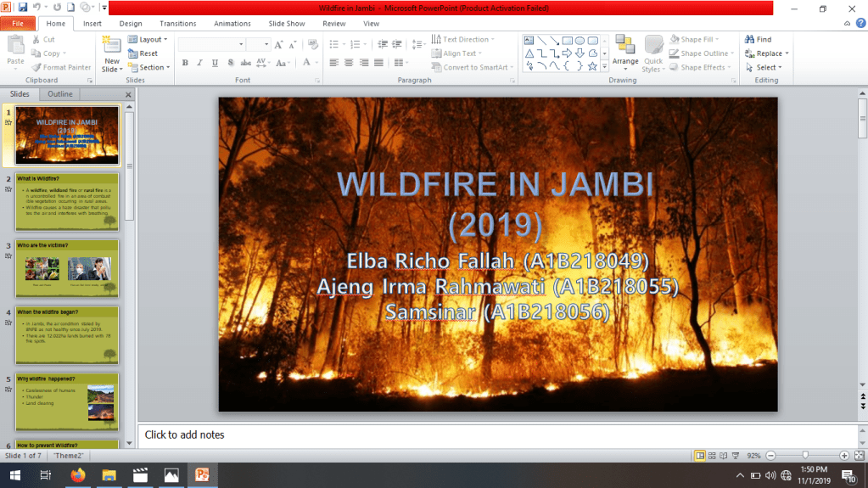868x488 pixels.
Task: Switch to Slide Sorter view icon
Action: click(712, 455)
